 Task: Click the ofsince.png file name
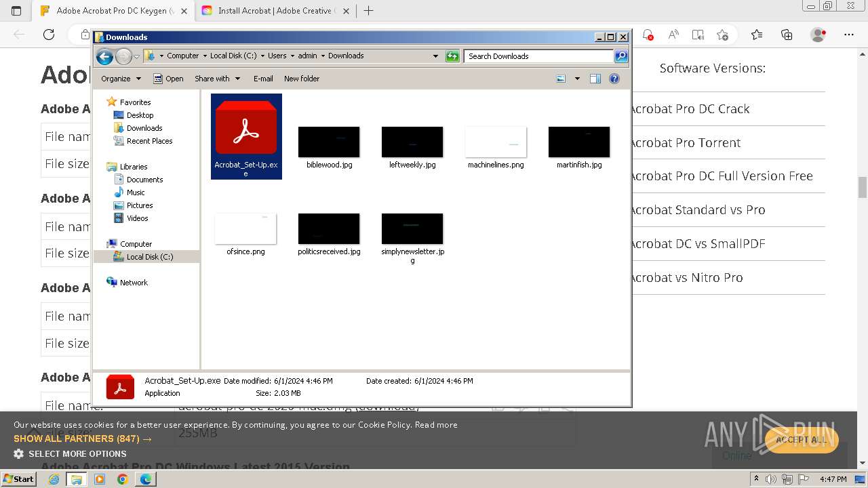tap(245, 251)
